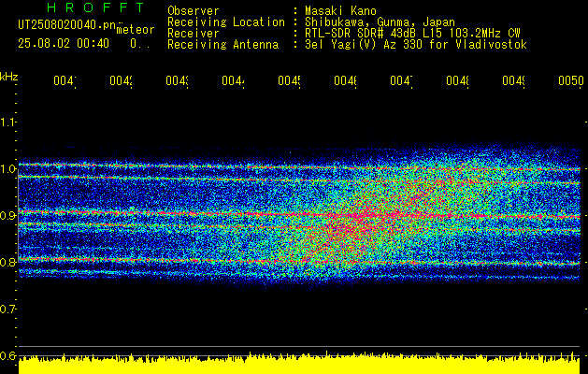
Task: Click the Receiving Antenna label
Action: pyautogui.click(x=223, y=45)
